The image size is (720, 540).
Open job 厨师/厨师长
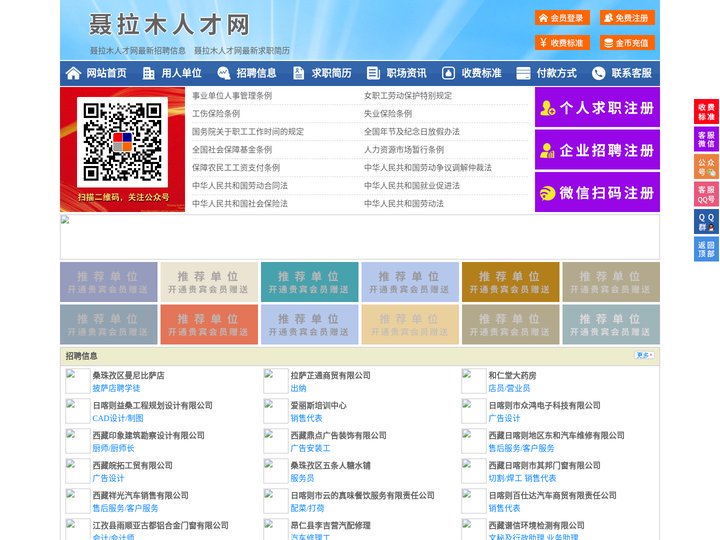point(113,448)
